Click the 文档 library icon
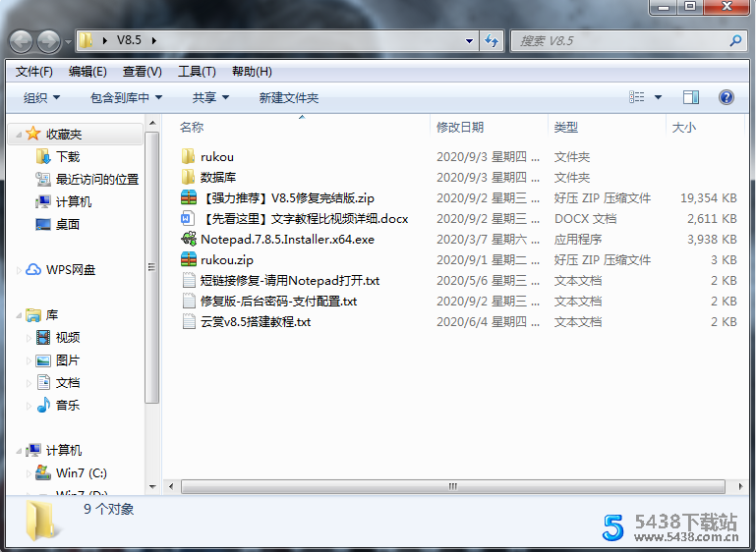 pyautogui.click(x=43, y=382)
